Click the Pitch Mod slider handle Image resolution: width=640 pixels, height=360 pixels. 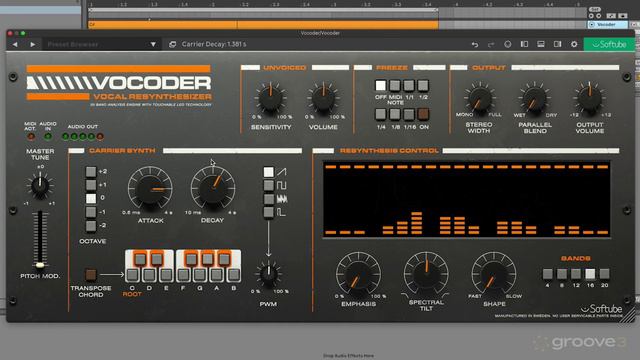coord(40,265)
